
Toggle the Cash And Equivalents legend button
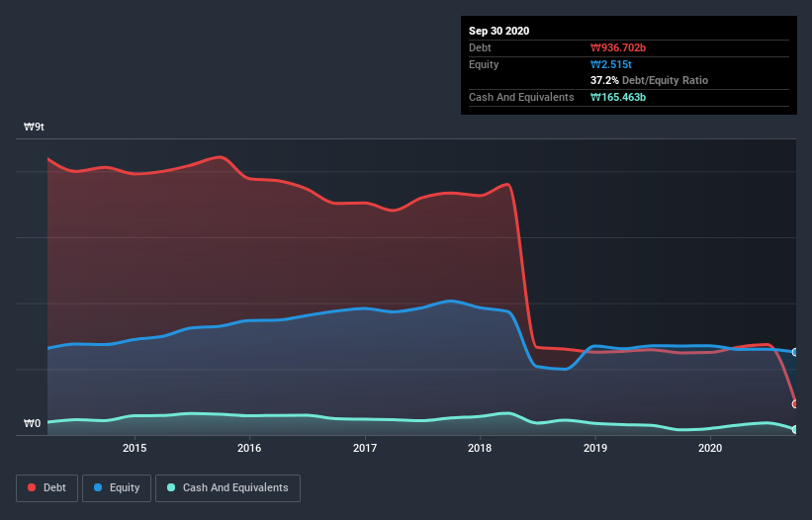pos(227,488)
